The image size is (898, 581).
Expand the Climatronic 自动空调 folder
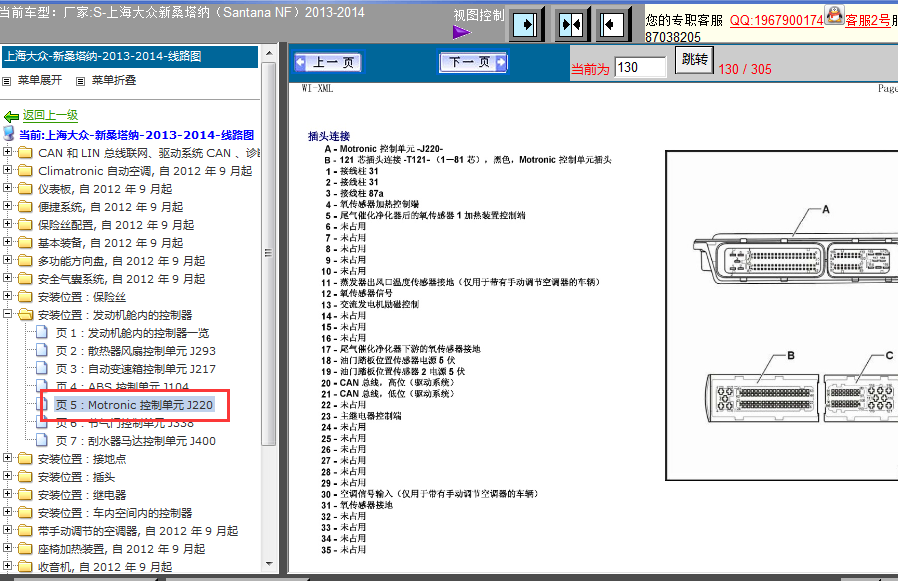click(x=7, y=170)
